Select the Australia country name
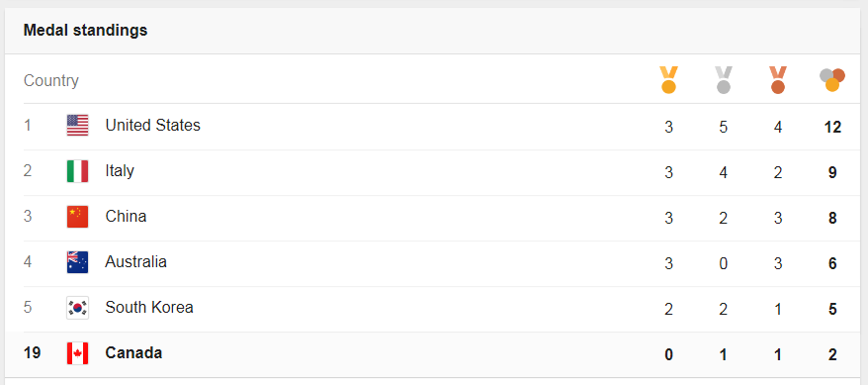 [135, 261]
